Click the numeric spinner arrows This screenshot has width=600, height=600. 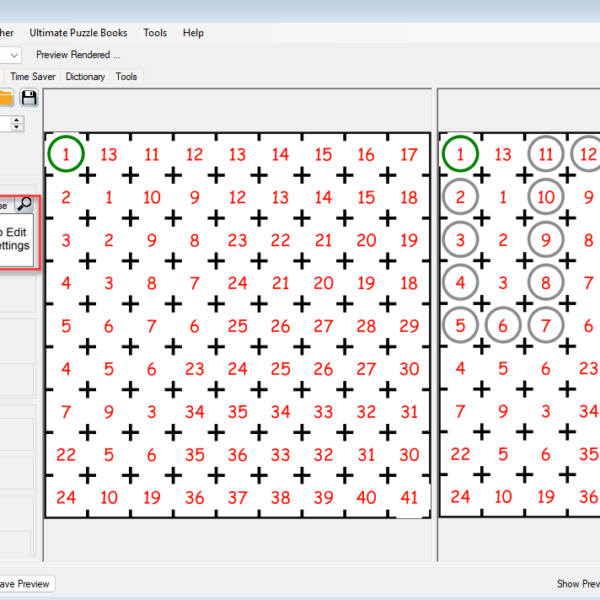pyautogui.click(x=17, y=123)
